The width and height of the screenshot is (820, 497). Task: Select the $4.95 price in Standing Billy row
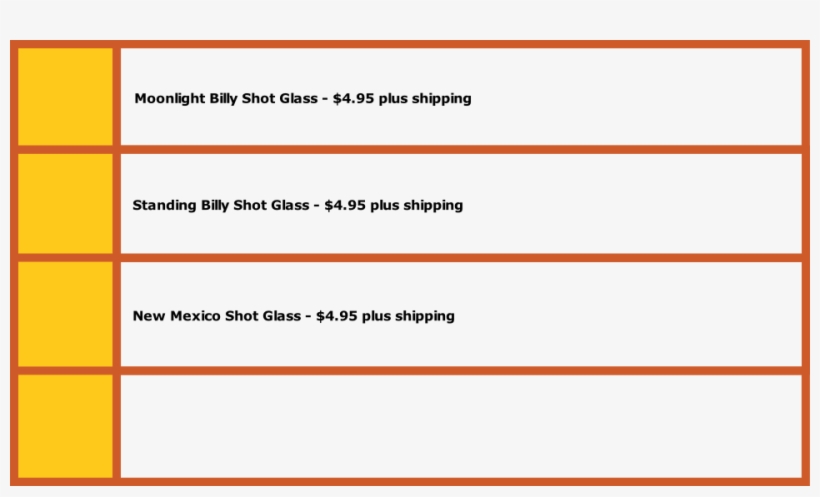(x=345, y=205)
